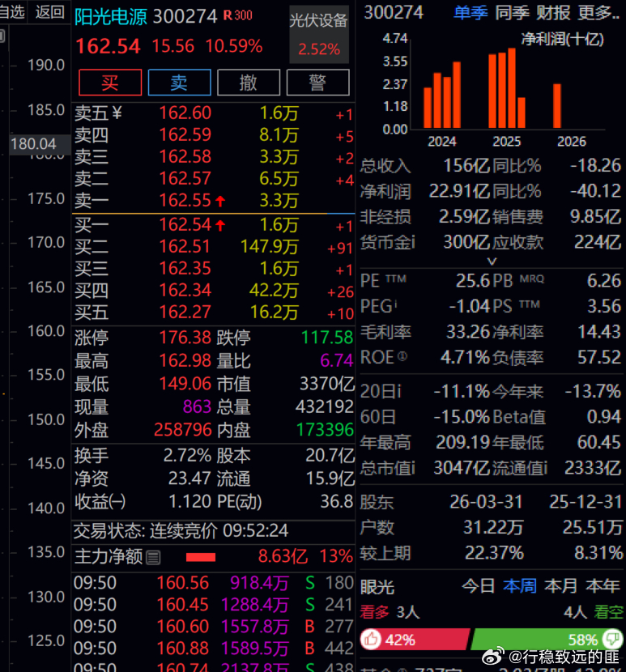
Task: Click the 净利润 value 22.91亿
Action: 459,192
